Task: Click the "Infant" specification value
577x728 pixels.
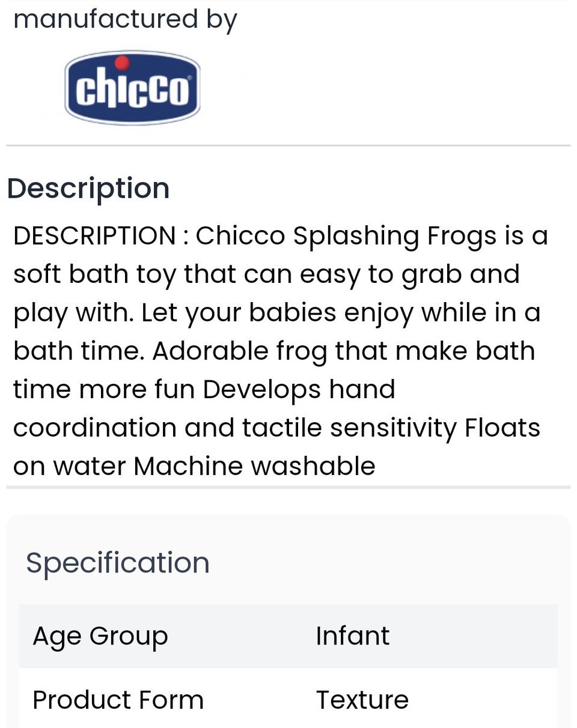Action: [x=353, y=636]
